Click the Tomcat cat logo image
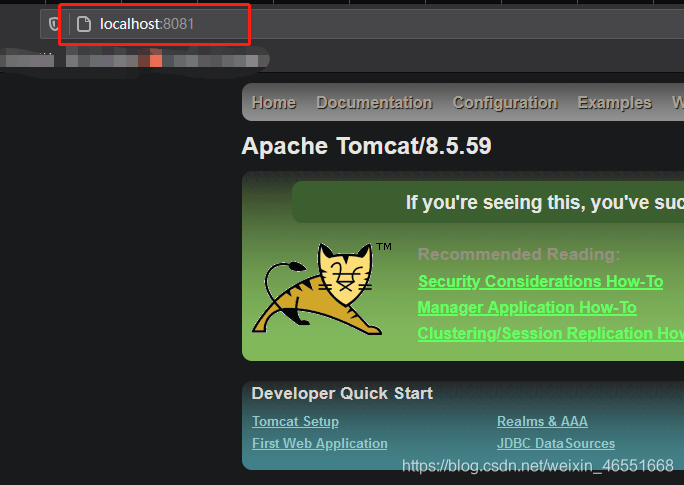The width and height of the screenshot is (684, 485). 322,289
